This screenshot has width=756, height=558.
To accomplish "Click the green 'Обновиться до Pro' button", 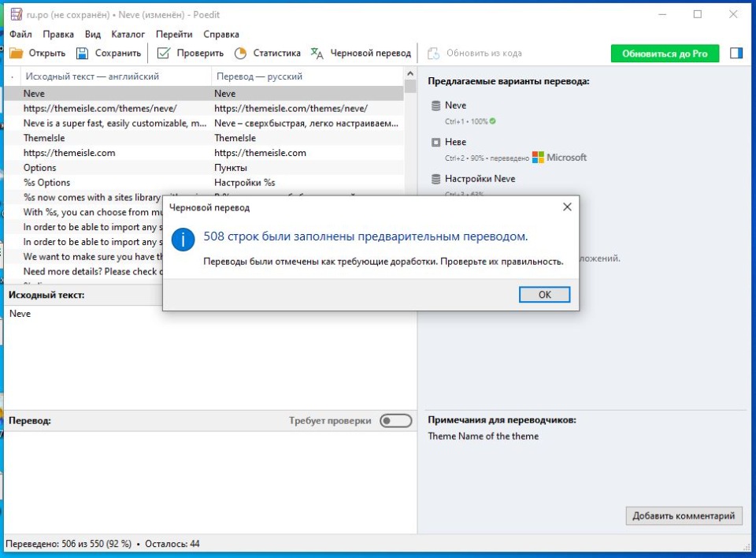I will [x=664, y=54].
